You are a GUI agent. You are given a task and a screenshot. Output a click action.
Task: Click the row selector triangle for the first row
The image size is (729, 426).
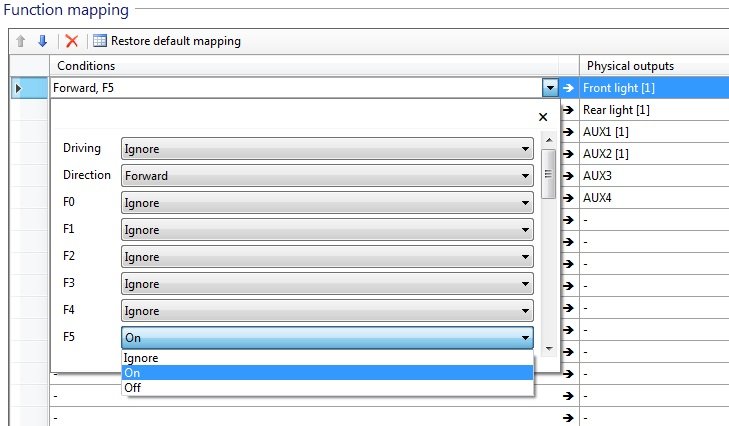(x=19, y=88)
